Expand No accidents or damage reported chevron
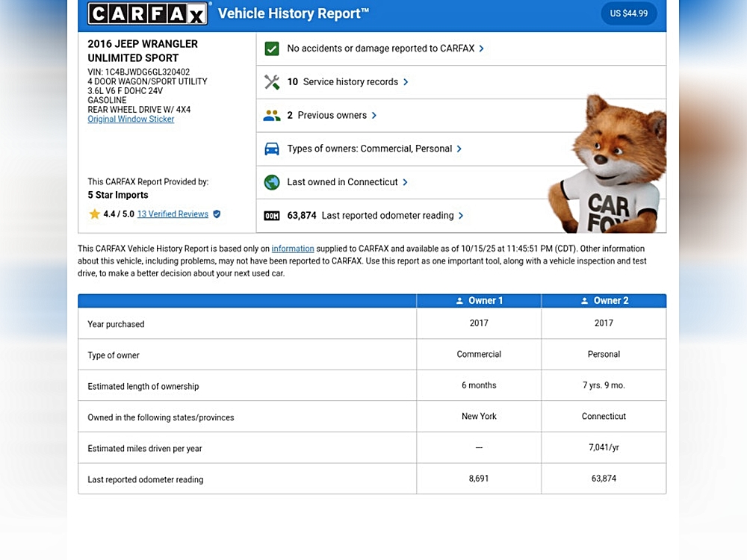Image resolution: width=747 pixels, height=560 pixels. pyautogui.click(x=482, y=49)
